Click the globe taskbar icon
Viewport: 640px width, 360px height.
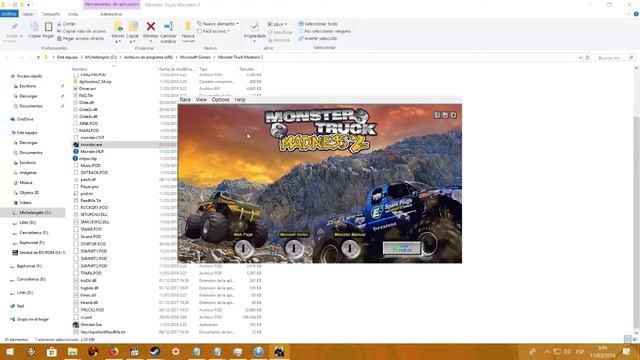258,351
